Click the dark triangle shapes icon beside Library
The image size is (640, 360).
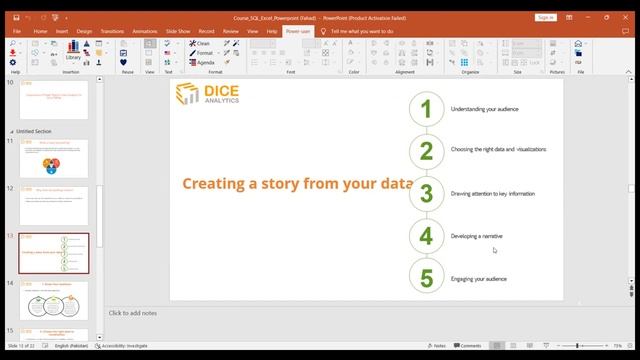click(87, 43)
